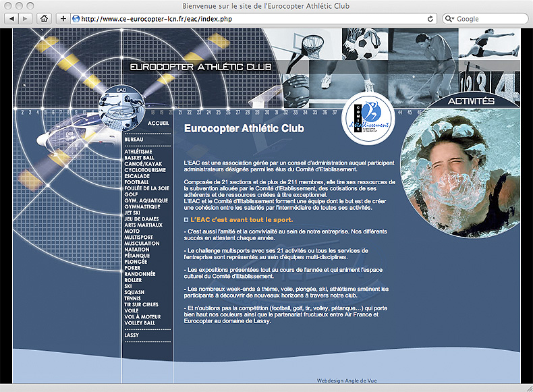Go to NATATION section
The height and width of the screenshot is (392, 533).
(x=137, y=250)
